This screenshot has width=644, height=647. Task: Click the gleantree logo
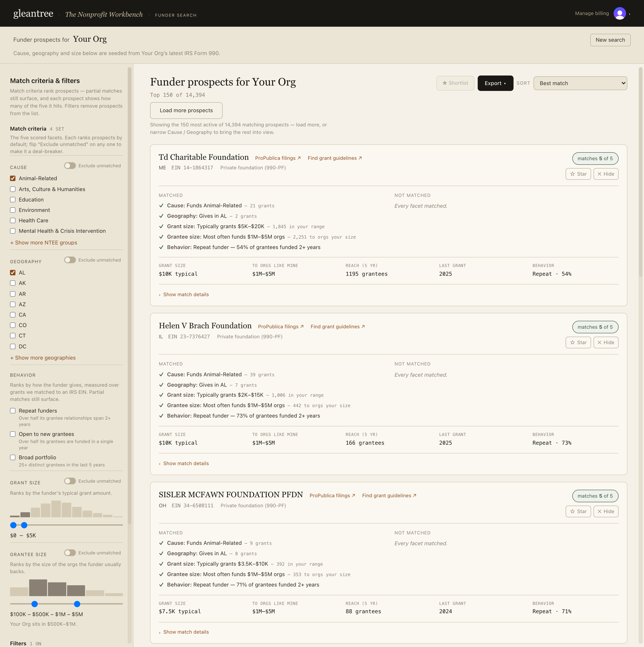(x=33, y=13)
